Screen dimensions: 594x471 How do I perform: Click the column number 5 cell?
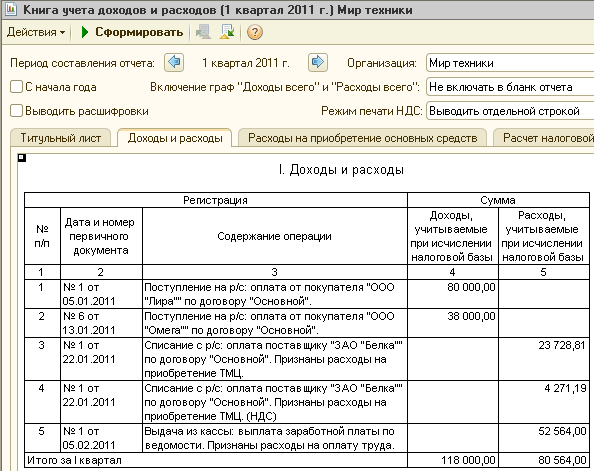543,272
